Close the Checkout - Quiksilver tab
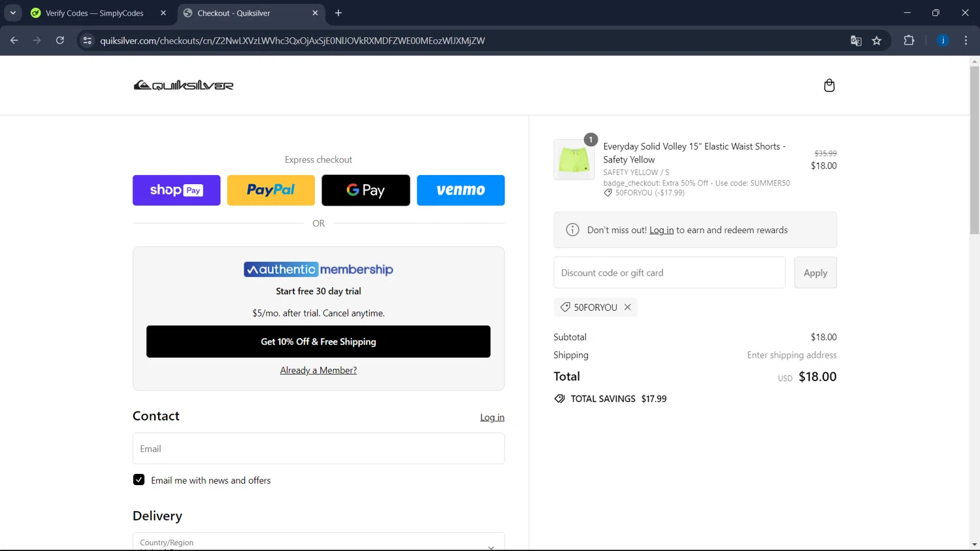This screenshot has height=551, width=980. point(315,13)
